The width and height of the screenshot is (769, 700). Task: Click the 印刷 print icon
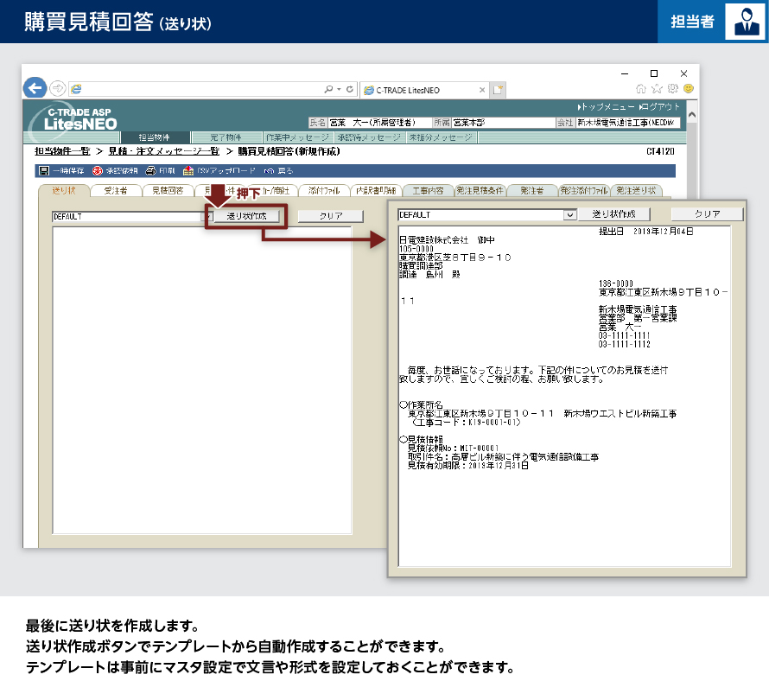pyautogui.click(x=150, y=171)
